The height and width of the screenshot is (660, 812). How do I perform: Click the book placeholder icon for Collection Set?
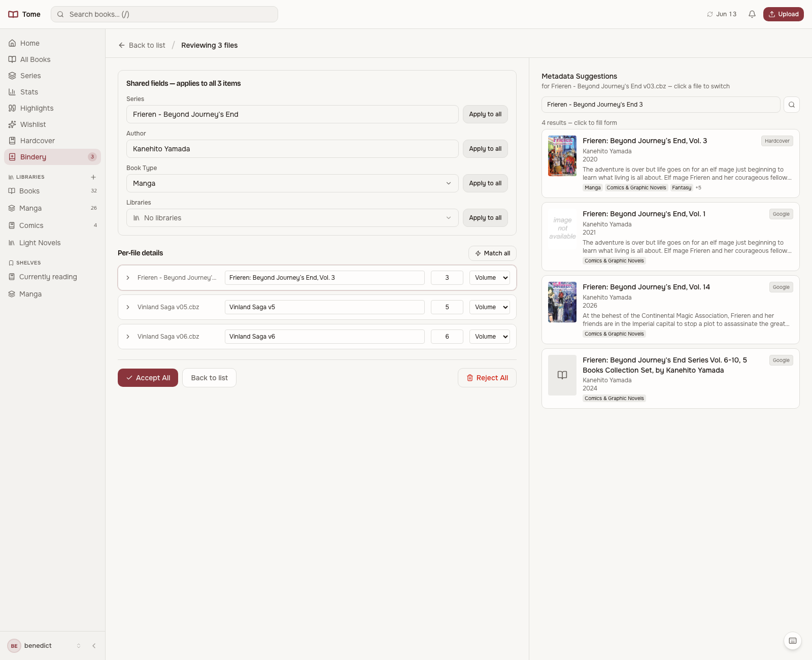(562, 375)
